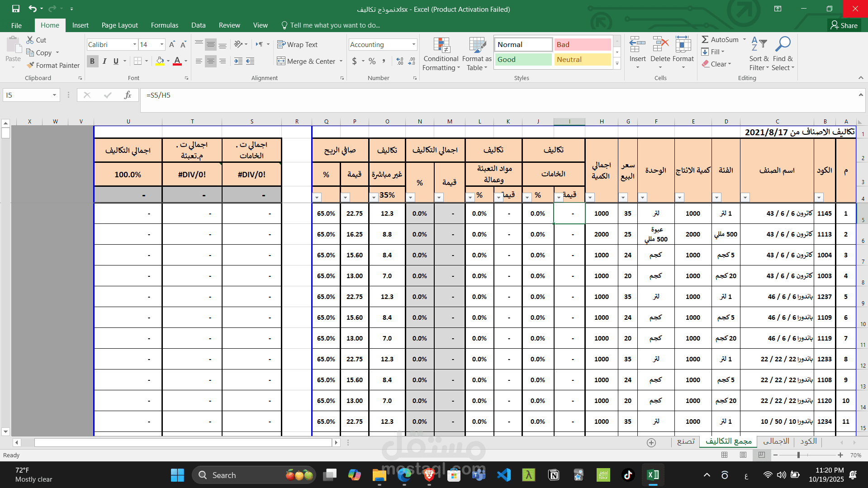Viewport: 868px width, 488px height.
Task: Click the Sort & Filter icon
Action: pyautogui.click(x=759, y=44)
